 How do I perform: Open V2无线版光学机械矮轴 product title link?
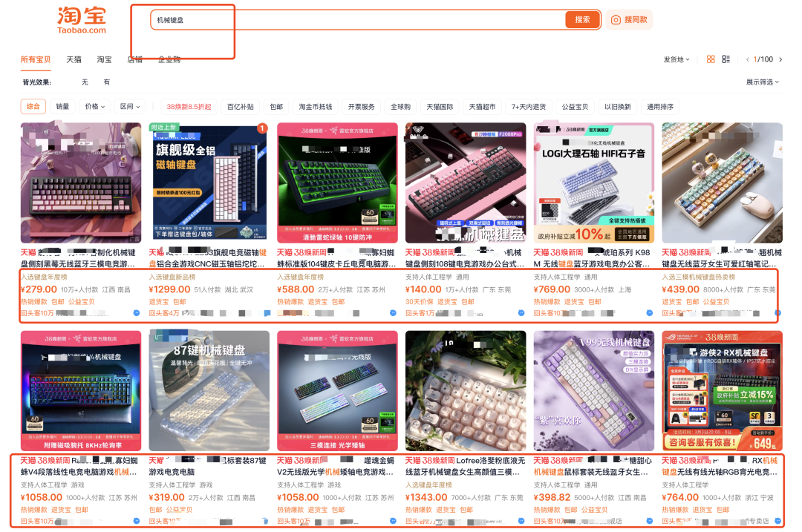click(x=336, y=466)
